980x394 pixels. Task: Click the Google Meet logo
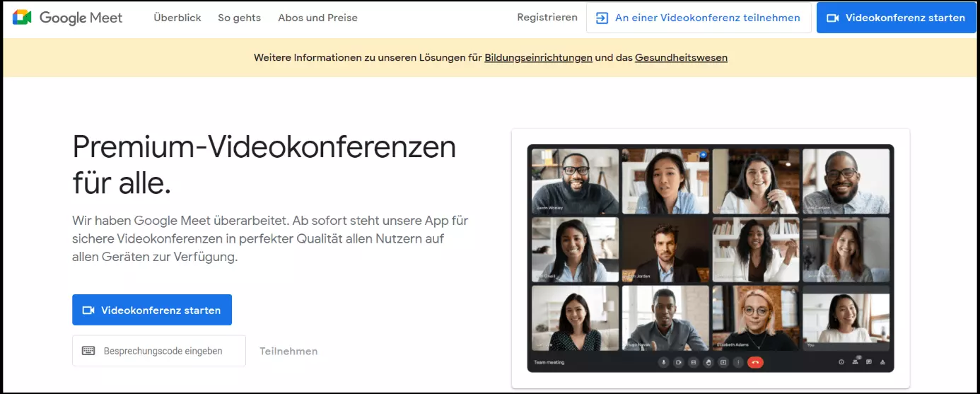[x=67, y=18]
